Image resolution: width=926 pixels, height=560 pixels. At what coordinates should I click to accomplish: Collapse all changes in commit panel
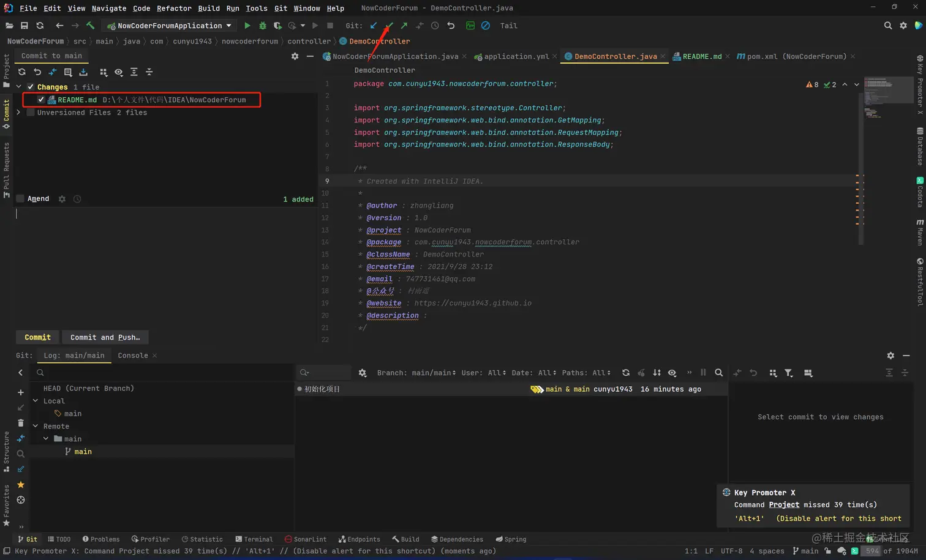pos(149,72)
